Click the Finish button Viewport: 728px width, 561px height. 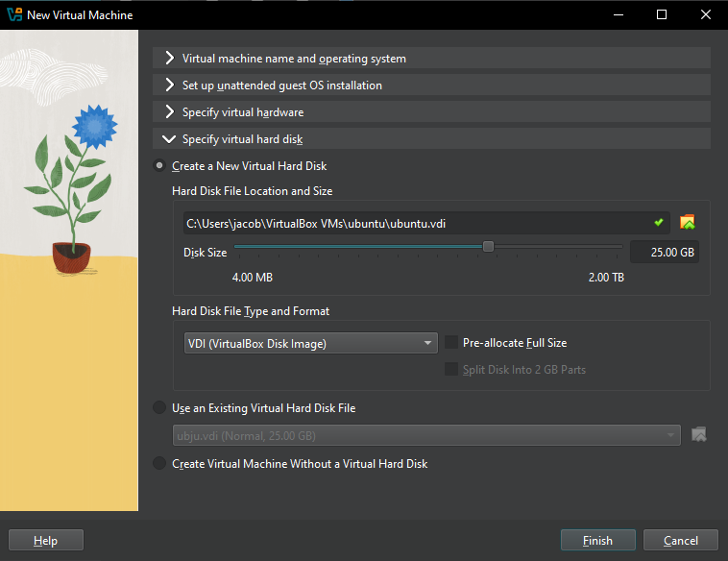(x=597, y=541)
